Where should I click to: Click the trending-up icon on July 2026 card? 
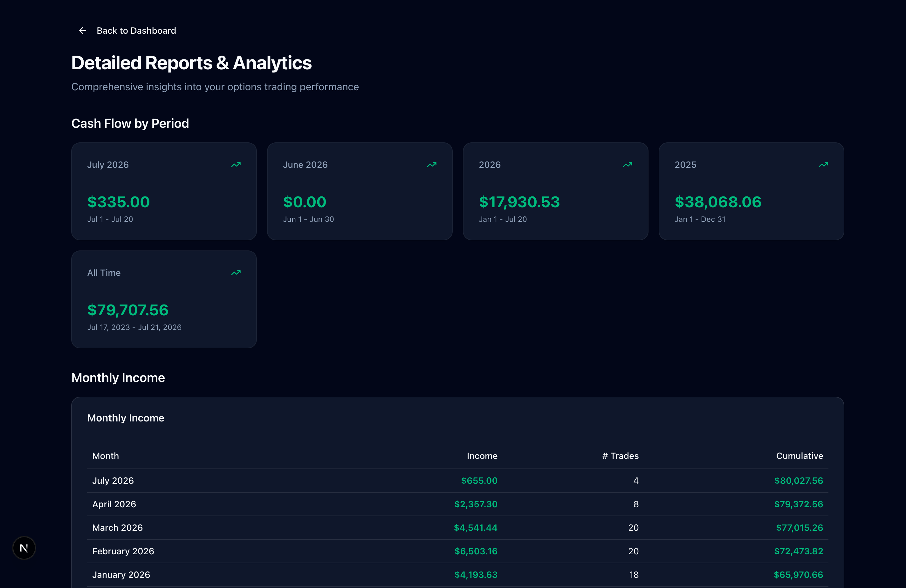[236, 165]
